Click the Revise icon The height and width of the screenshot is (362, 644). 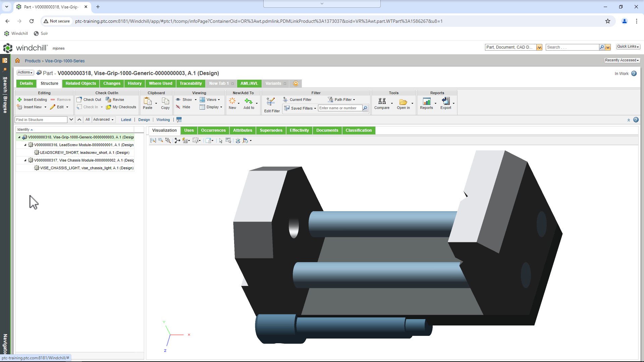[x=108, y=100]
